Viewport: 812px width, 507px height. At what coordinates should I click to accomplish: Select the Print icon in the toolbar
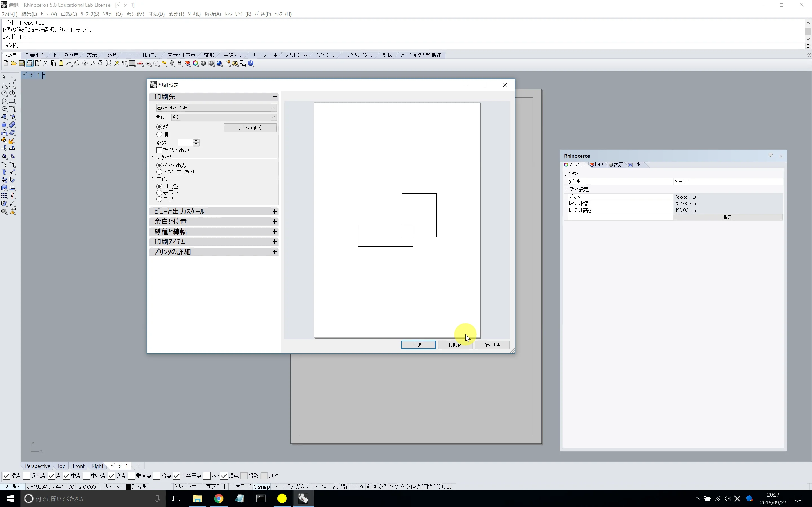coord(30,63)
